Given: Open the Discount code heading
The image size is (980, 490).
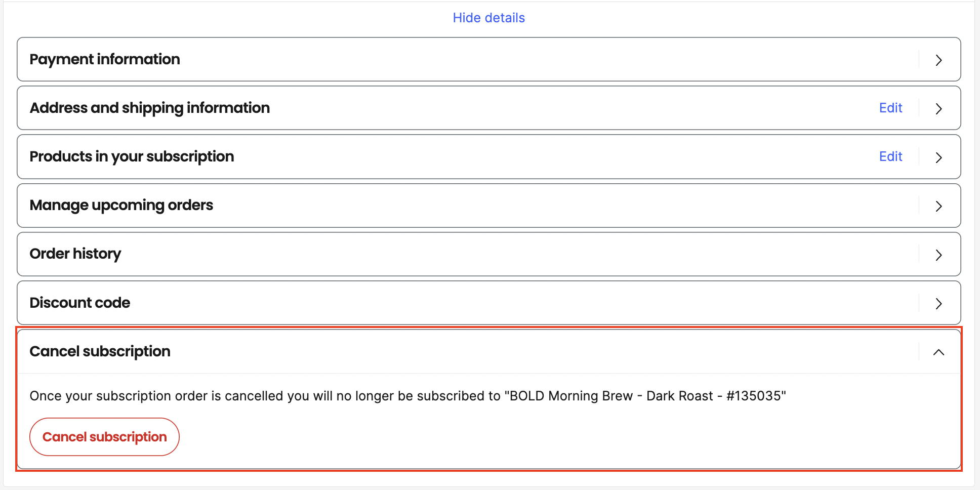Looking at the screenshot, I should click(80, 303).
